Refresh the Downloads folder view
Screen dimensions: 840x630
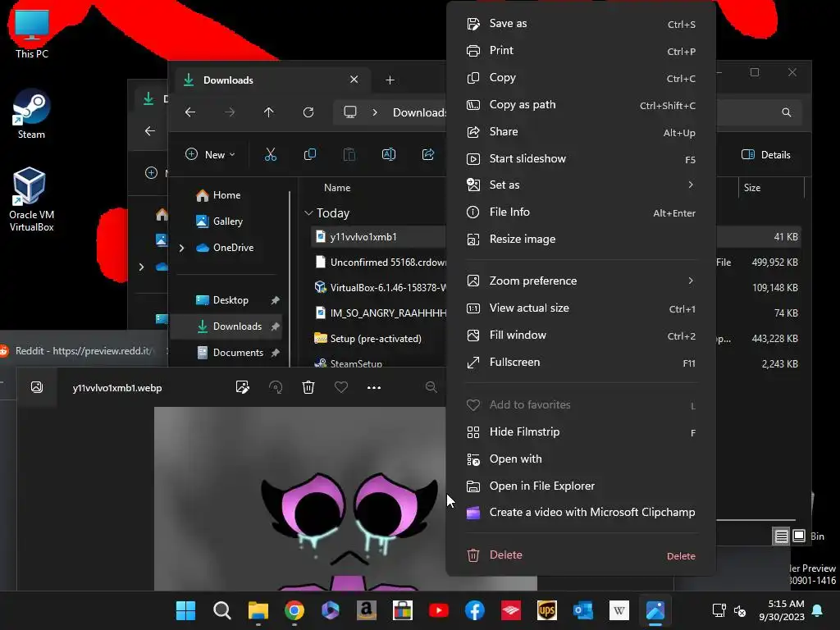(308, 112)
